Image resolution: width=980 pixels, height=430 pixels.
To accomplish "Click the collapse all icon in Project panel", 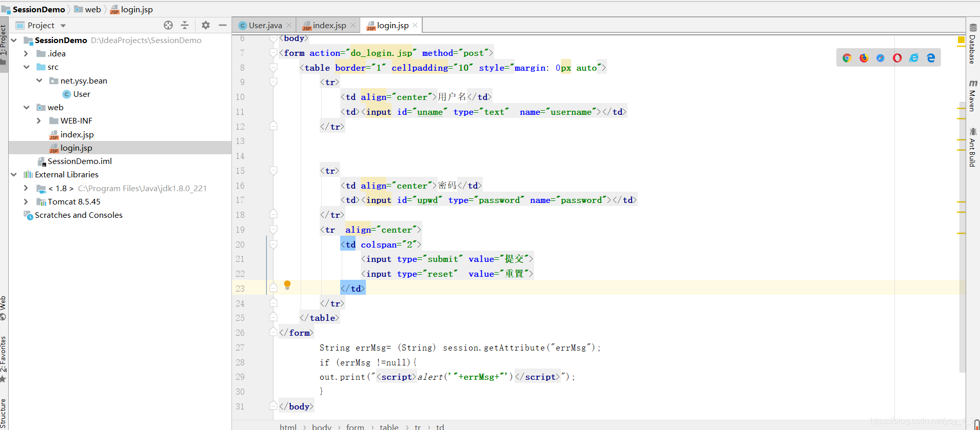I will [x=185, y=25].
